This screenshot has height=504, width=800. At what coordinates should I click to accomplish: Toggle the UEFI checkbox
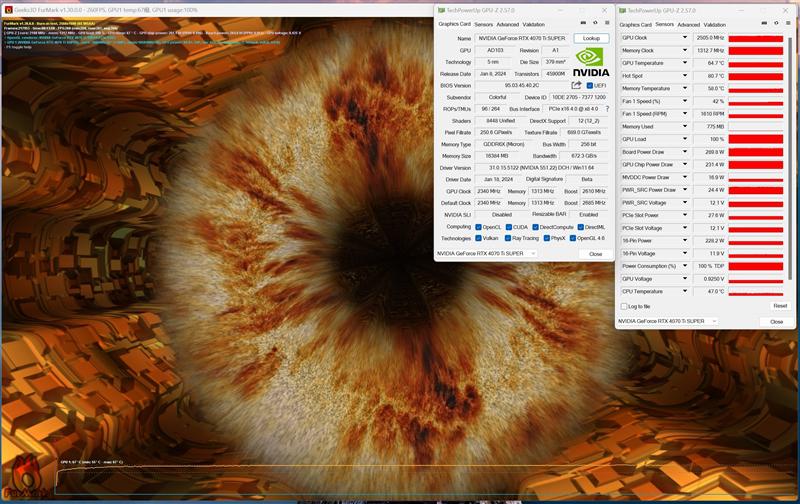click(x=589, y=86)
